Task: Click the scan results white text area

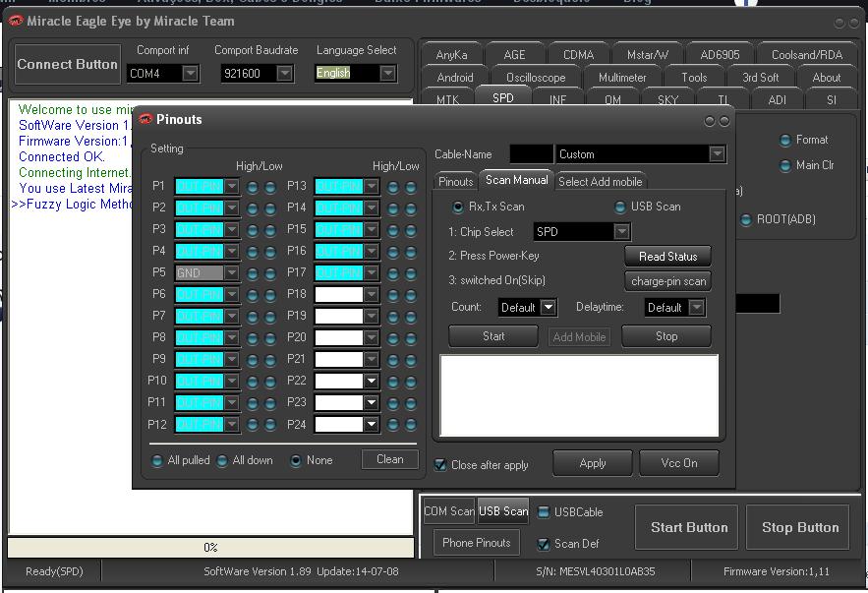Action: coord(579,396)
